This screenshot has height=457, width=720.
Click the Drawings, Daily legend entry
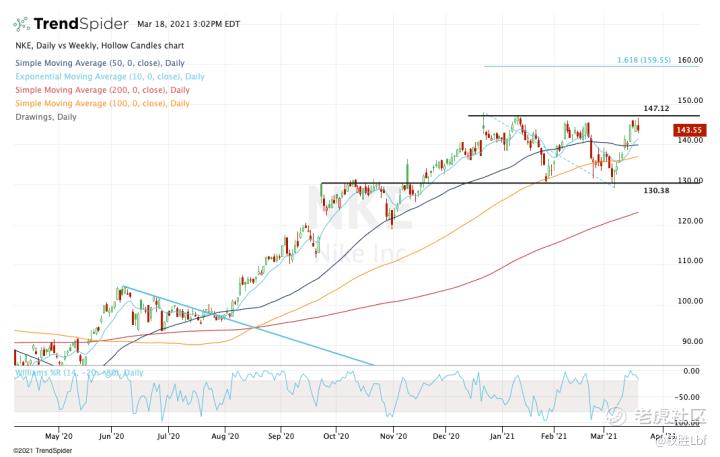tap(46, 117)
